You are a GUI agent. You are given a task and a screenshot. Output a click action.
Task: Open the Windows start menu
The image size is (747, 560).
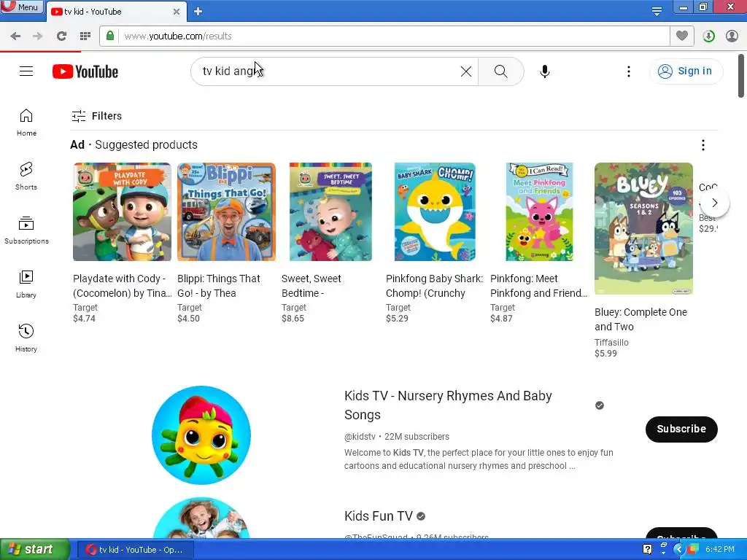tap(35, 550)
